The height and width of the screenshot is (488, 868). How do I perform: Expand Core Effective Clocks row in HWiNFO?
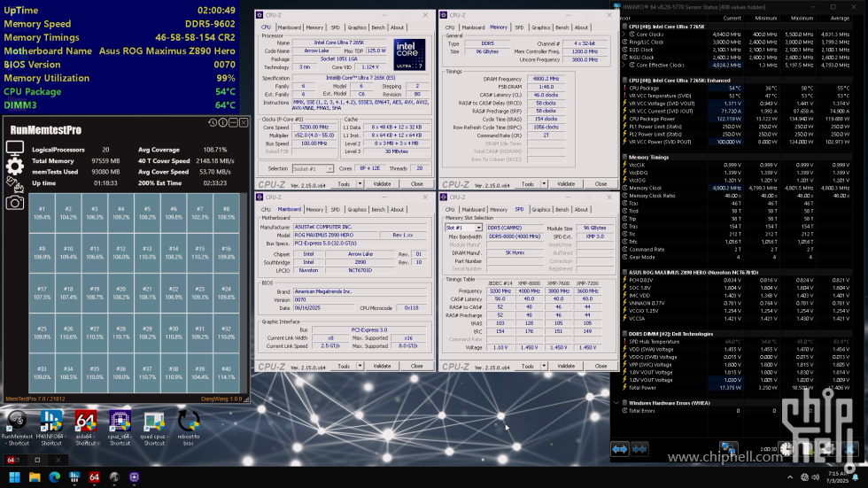point(624,65)
